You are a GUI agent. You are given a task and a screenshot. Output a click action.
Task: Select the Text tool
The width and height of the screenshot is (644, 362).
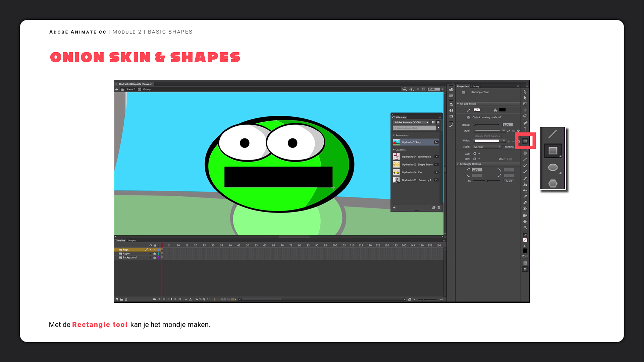click(525, 129)
